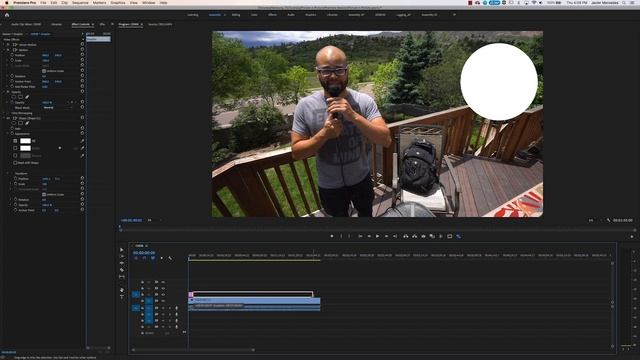Click the Play button in Program monitor
The image size is (640, 360).
[378, 236]
